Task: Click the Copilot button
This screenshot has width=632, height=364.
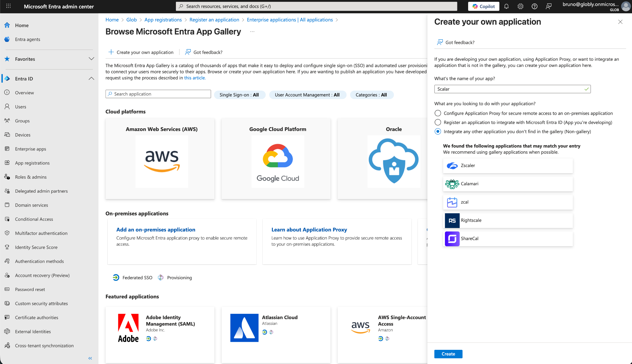Action: click(484, 6)
